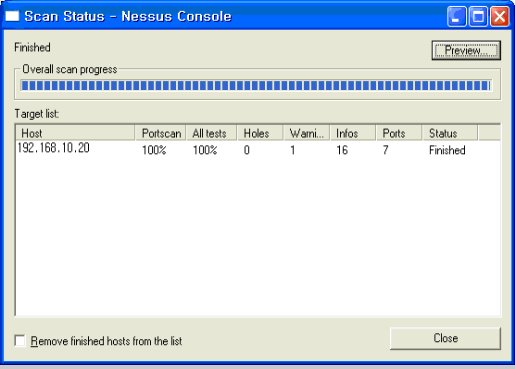
Task: Click the Finished status cell of the host row
Action: (x=447, y=150)
